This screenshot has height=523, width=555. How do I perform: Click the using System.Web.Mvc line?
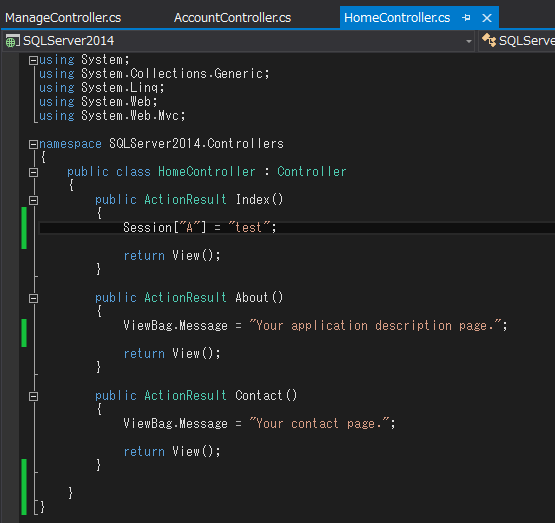112,115
